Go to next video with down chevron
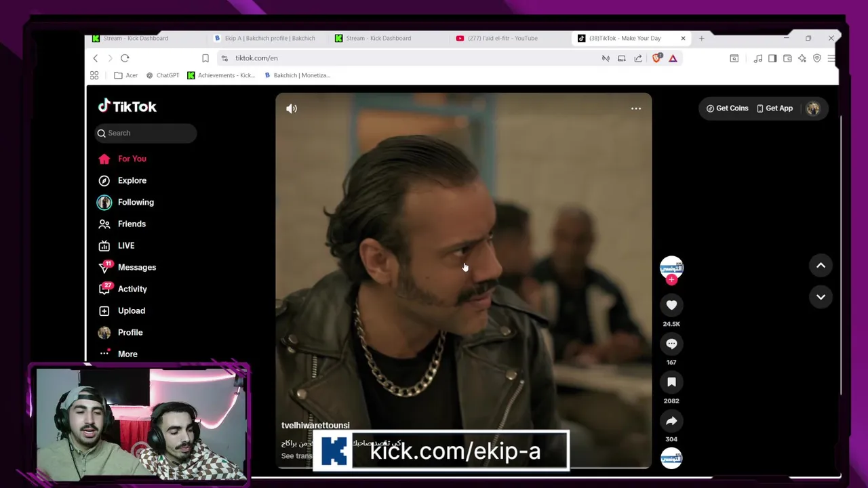The height and width of the screenshot is (488, 868). click(821, 297)
